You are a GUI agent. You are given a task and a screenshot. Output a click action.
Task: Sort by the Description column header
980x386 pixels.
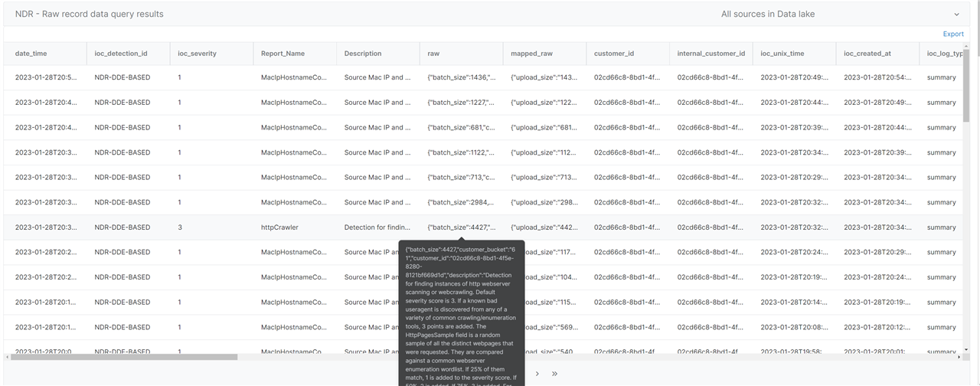pos(363,54)
